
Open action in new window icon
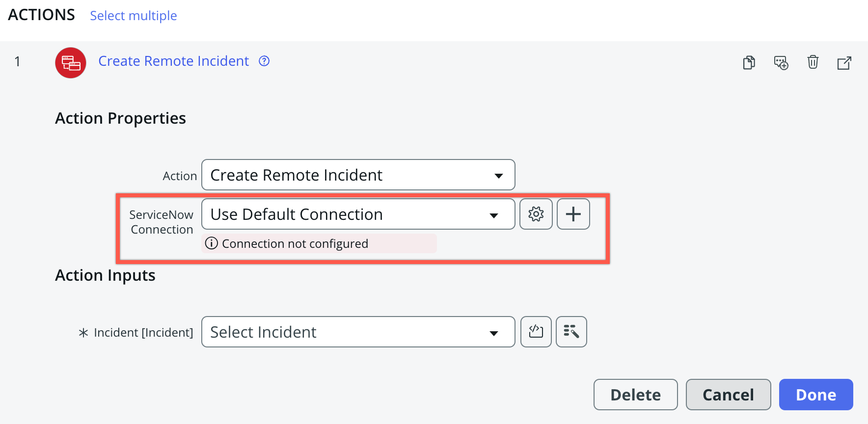pyautogui.click(x=844, y=63)
